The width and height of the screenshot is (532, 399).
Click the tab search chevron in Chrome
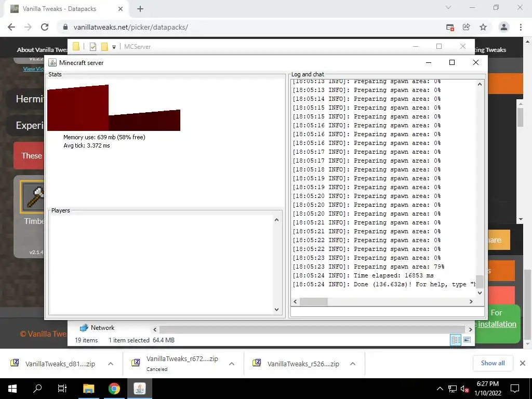click(448, 7)
